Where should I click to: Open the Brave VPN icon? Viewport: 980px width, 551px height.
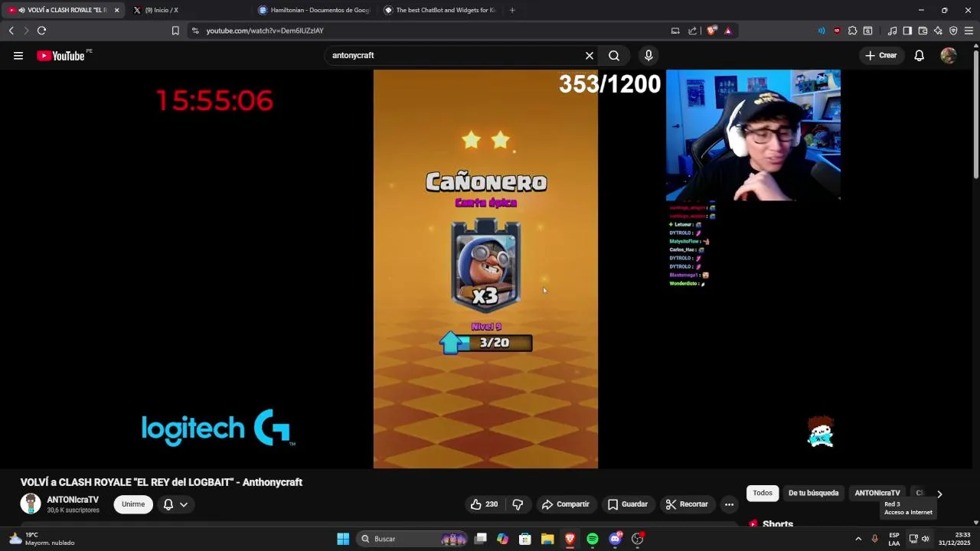(953, 31)
